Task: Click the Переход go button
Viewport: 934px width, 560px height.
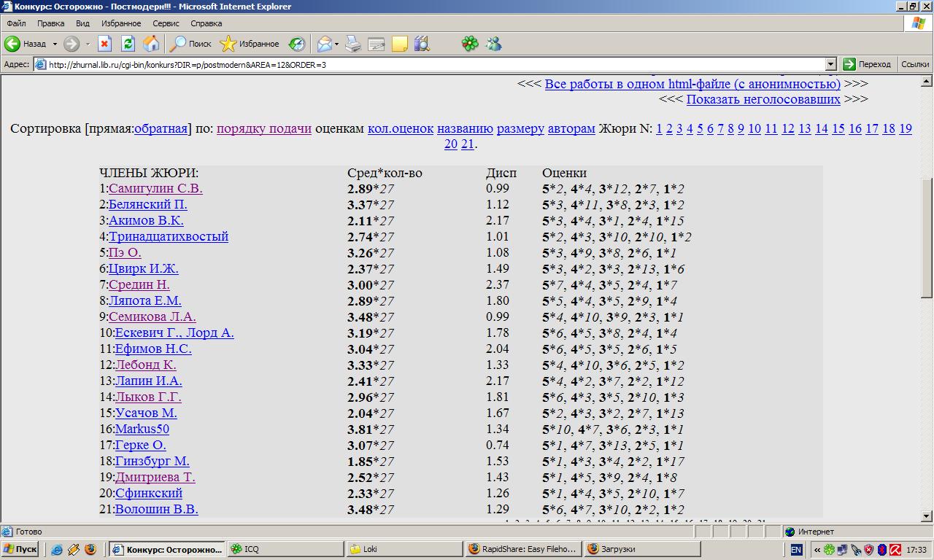Action: point(868,64)
